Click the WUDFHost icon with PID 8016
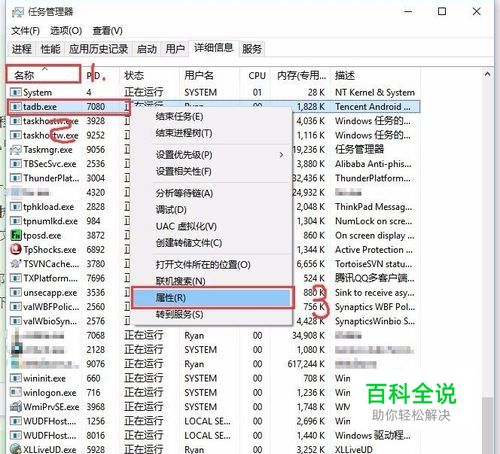The height and width of the screenshot is (454, 500). tap(15, 435)
